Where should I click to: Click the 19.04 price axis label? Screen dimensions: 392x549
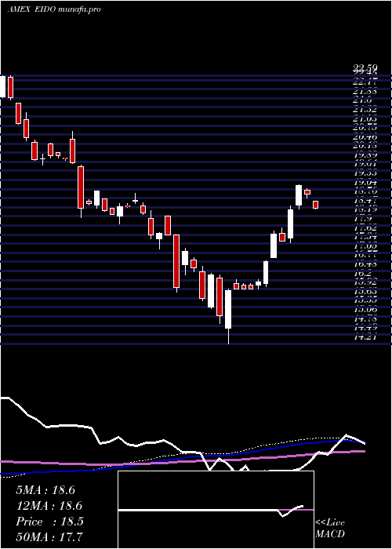[365, 183]
